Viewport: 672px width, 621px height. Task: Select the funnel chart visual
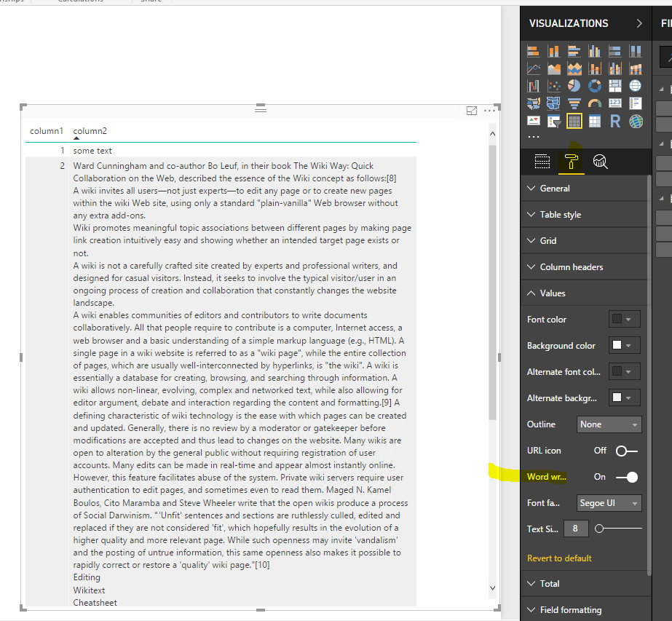coord(574,103)
